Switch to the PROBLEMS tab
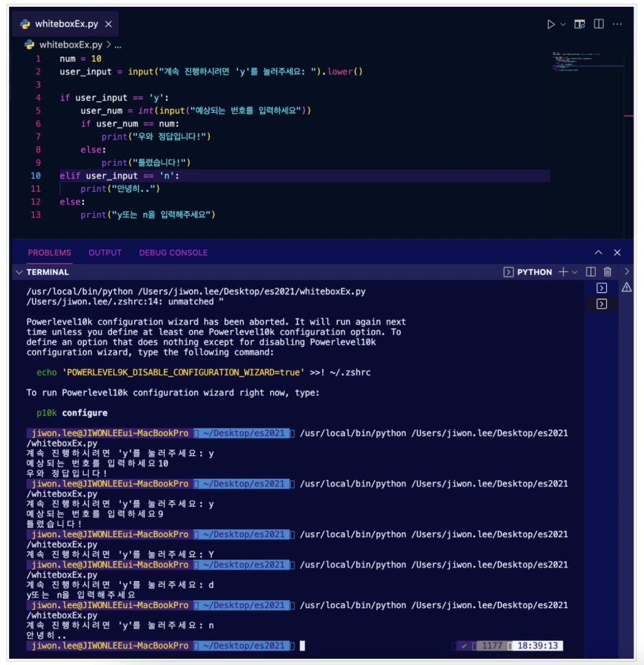This screenshot has width=644, height=665. tap(50, 253)
